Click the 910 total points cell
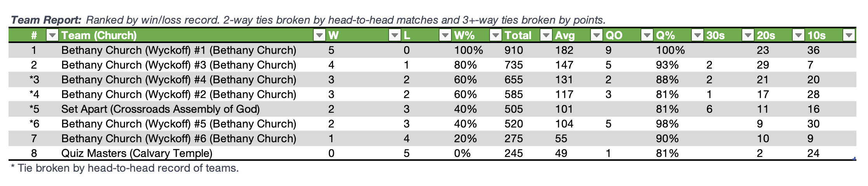Image resolution: width=868 pixels, height=186 pixels. coord(514,50)
